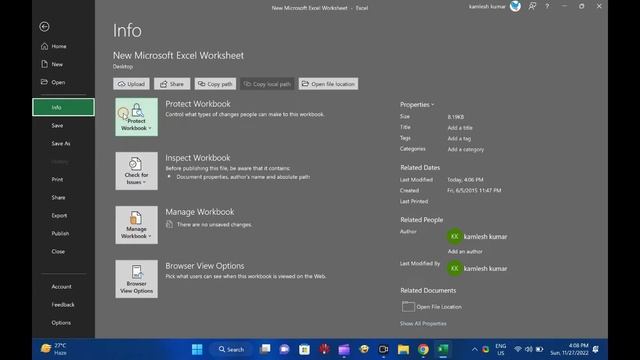
Task: Open the notification center icon
Action: point(596,349)
